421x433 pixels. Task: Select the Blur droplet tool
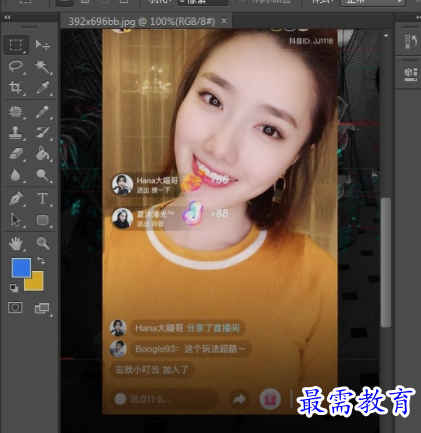[x=15, y=175]
